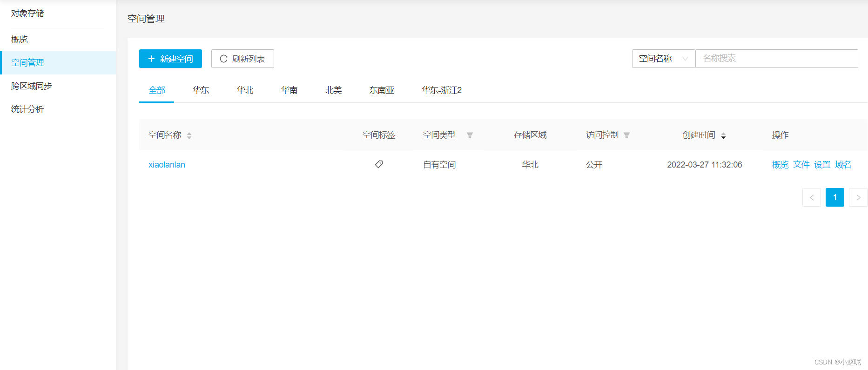Click the 2022-03-27 11:32:06 creation time

pyautogui.click(x=705, y=165)
